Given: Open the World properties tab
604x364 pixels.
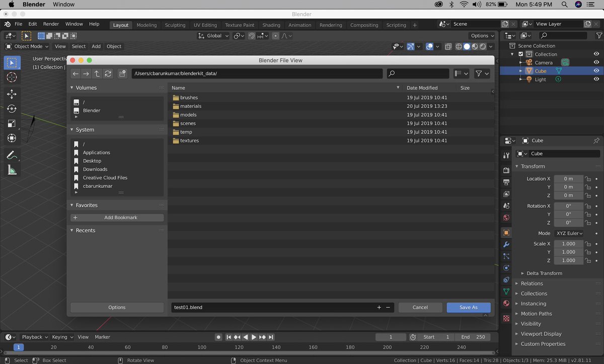Looking at the screenshot, I should point(506,217).
